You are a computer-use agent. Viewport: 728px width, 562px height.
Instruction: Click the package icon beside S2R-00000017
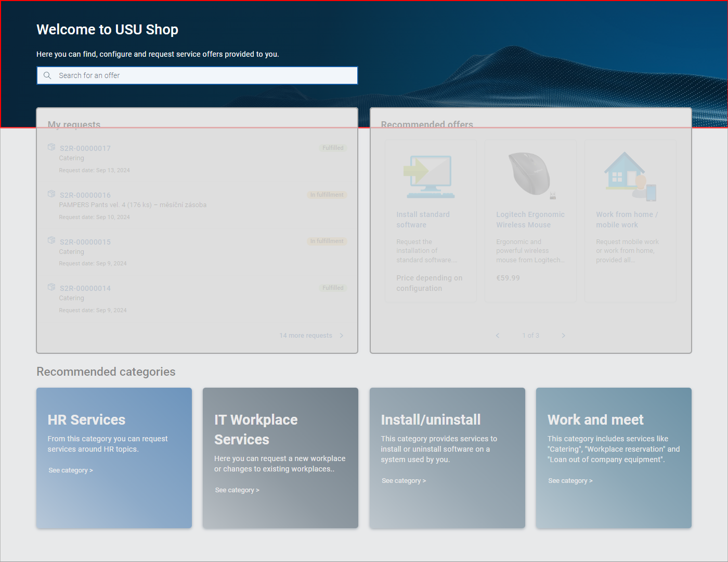(x=51, y=147)
